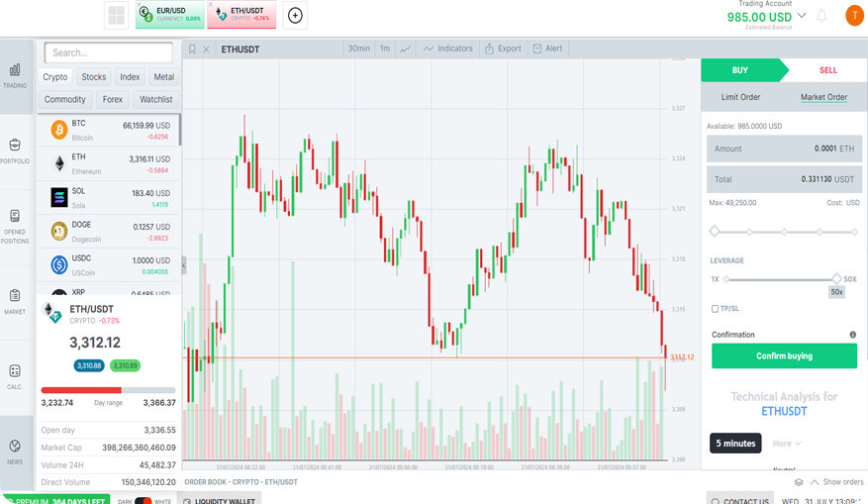Add a new instrument tab with plus icon
The image size is (868, 504).
pos(295,15)
